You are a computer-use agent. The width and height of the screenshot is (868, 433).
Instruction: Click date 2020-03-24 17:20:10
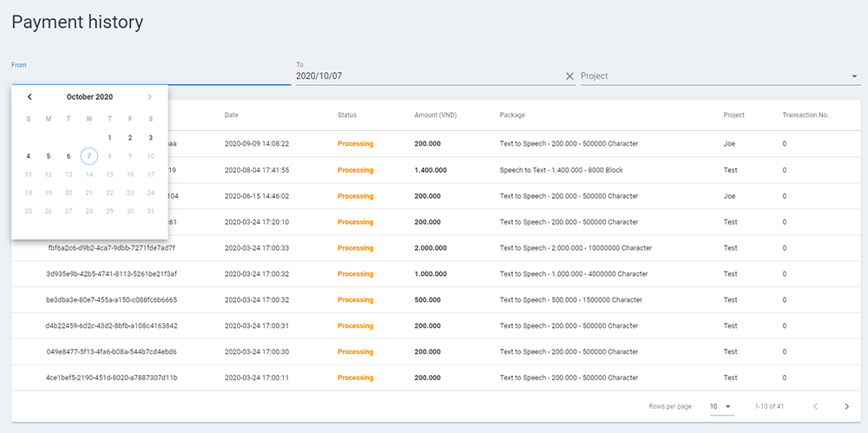257,222
